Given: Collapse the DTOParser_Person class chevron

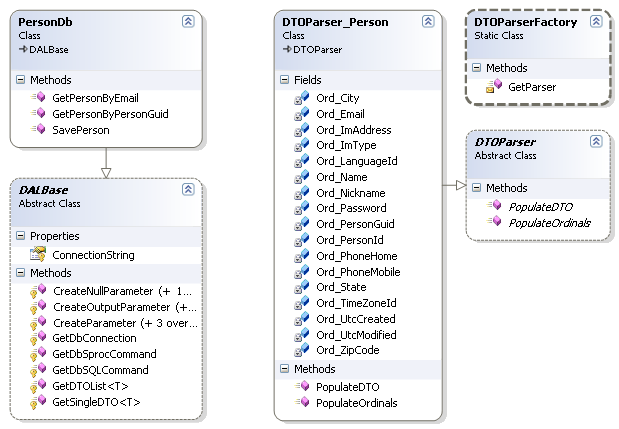Looking at the screenshot, I should 429,20.
